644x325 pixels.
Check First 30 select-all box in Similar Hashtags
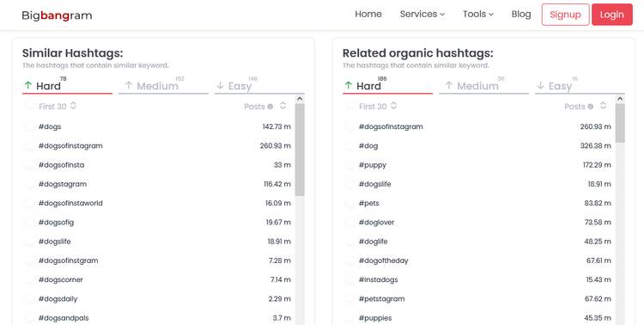[x=30, y=106]
